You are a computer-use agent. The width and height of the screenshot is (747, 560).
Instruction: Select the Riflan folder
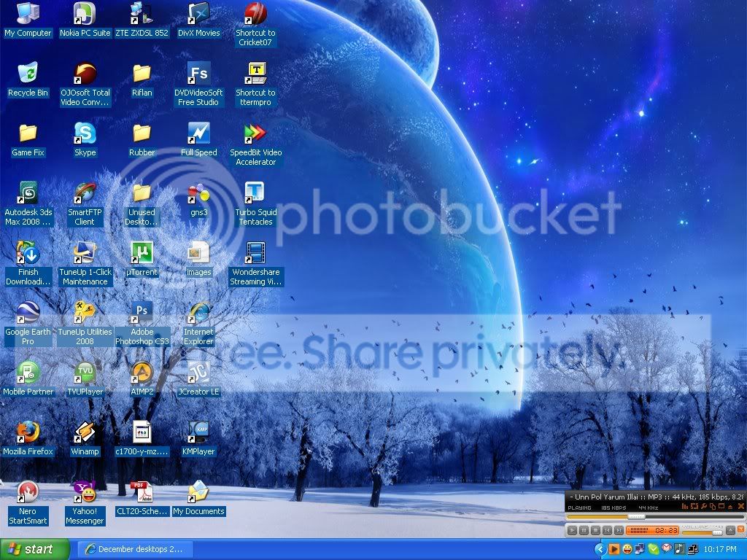point(142,80)
